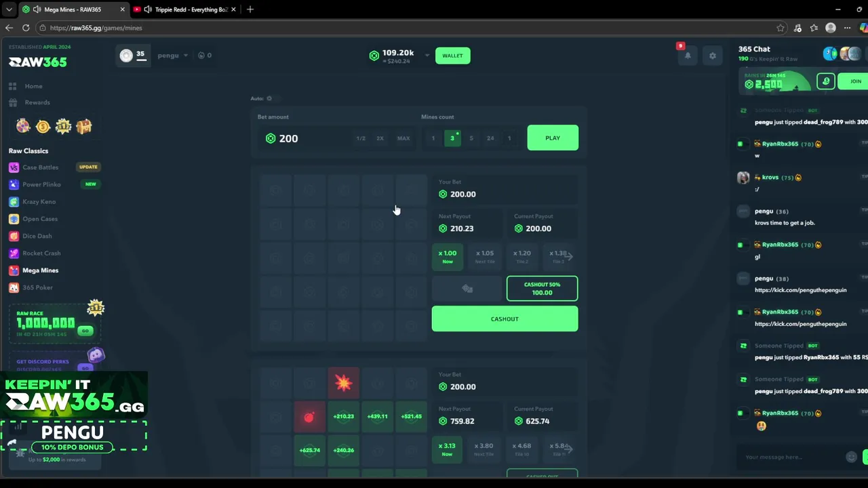Click the large green CASHOUT button
This screenshot has height=488, width=868.
[505, 319]
